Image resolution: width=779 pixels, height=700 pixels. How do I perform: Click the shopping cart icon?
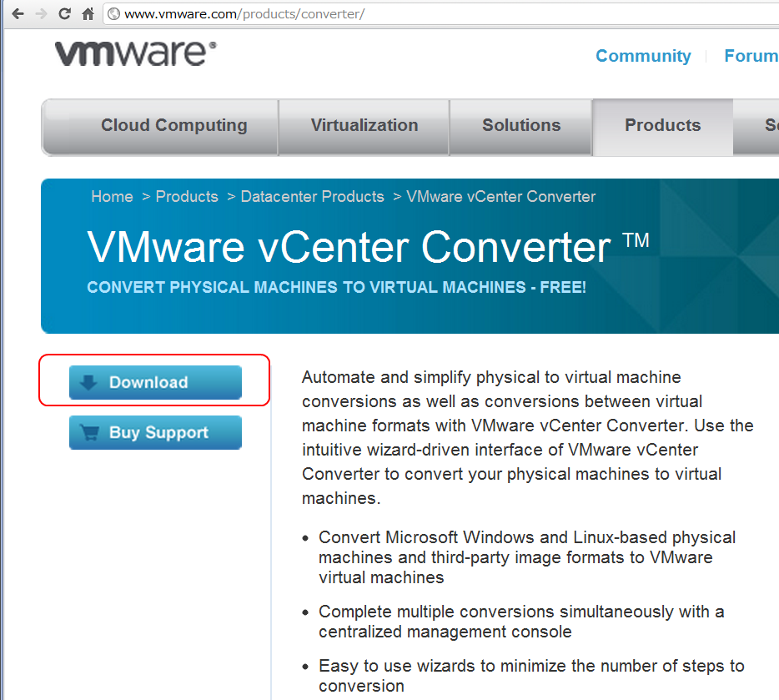pyautogui.click(x=90, y=432)
